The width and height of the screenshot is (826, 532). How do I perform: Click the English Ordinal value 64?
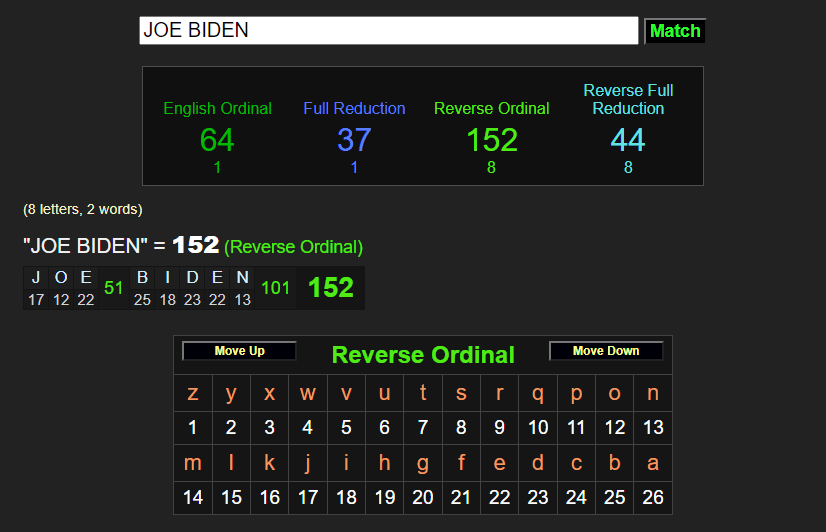point(217,140)
